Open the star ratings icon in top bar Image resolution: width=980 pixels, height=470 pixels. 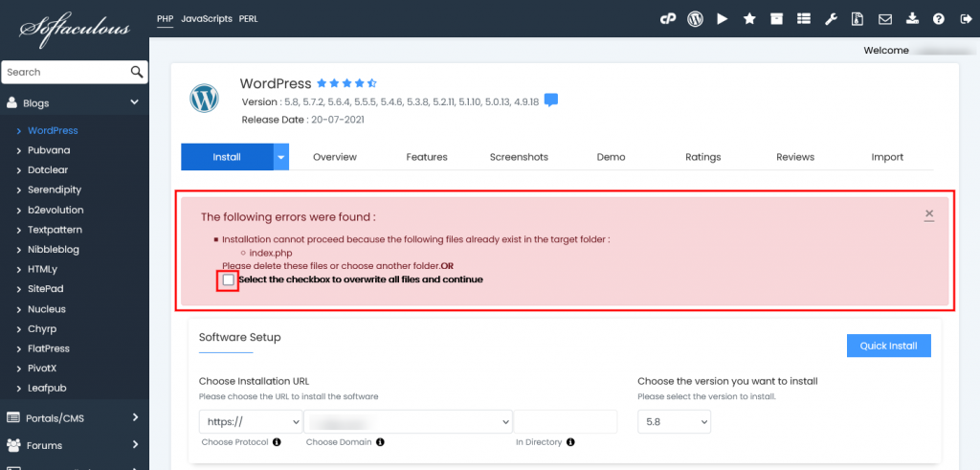click(749, 19)
